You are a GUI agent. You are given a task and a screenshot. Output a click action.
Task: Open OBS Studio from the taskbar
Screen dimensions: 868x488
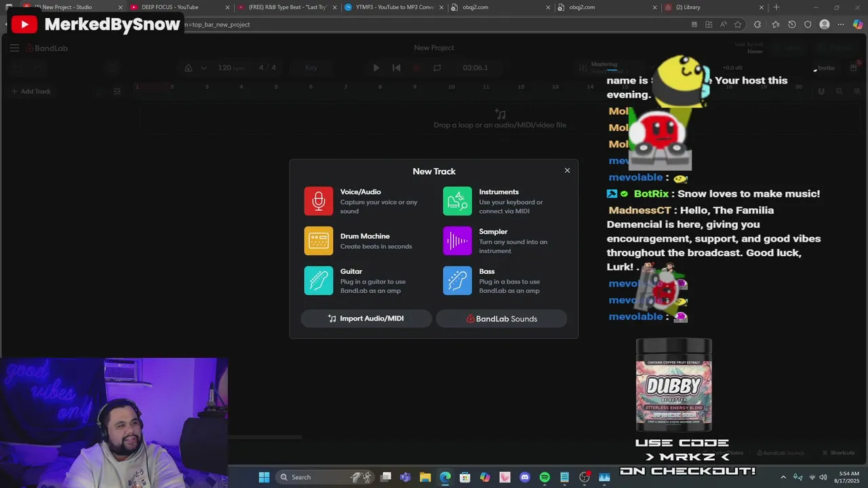(585, 477)
